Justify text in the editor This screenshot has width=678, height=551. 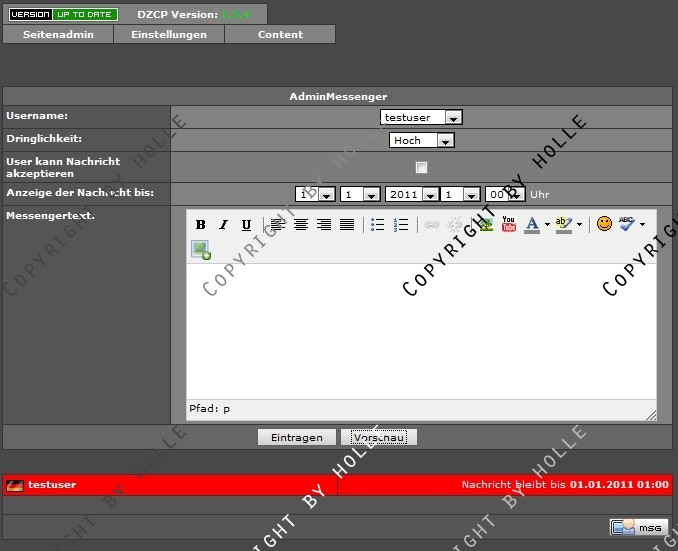click(x=347, y=224)
